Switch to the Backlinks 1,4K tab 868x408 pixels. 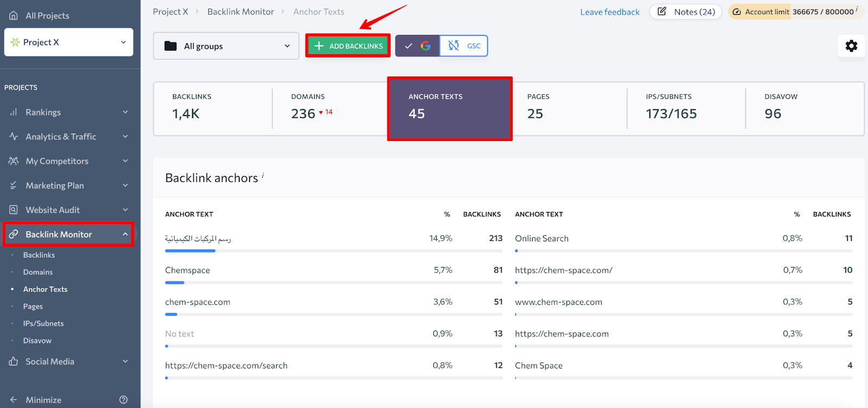coord(213,109)
